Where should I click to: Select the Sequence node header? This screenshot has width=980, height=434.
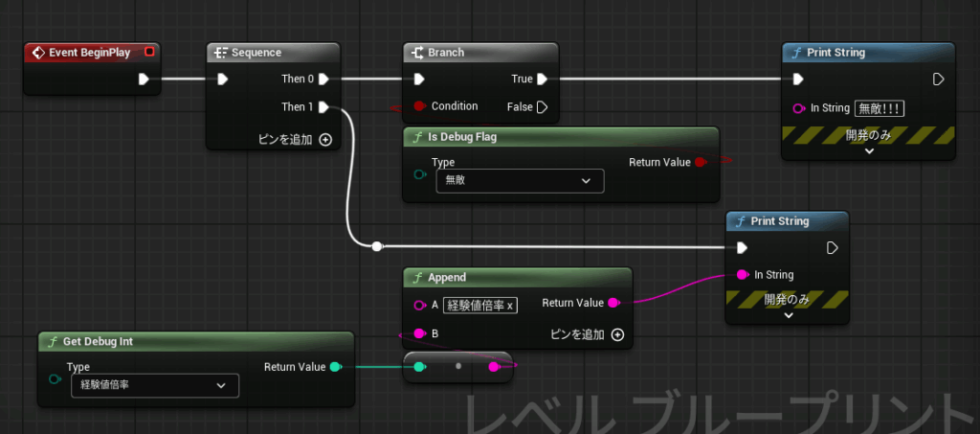coord(273,53)
